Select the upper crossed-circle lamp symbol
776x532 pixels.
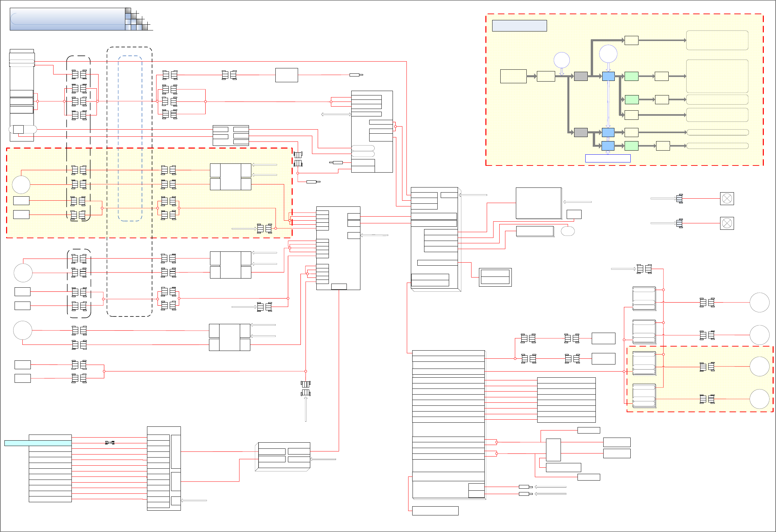pos(727,199)
